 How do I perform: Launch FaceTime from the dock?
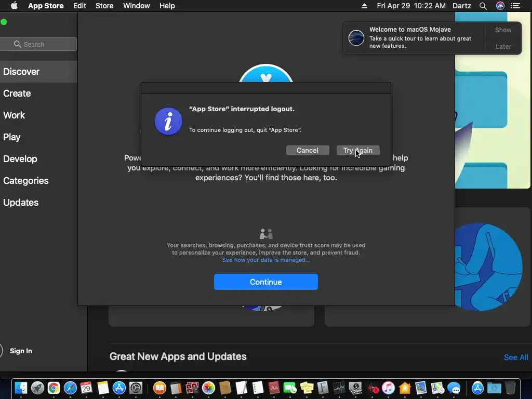coord(290,388)
